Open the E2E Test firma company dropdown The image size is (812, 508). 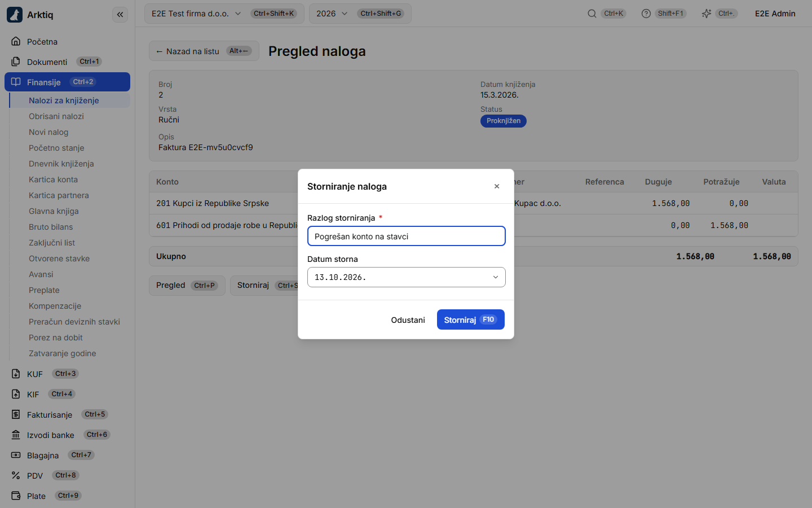[x=224, y=14]
